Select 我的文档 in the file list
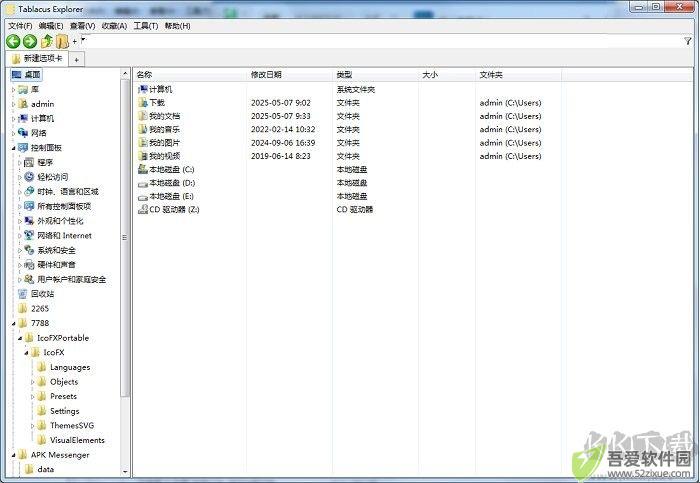This screenshot has width=700, height=483. click(x=164, y=116)
